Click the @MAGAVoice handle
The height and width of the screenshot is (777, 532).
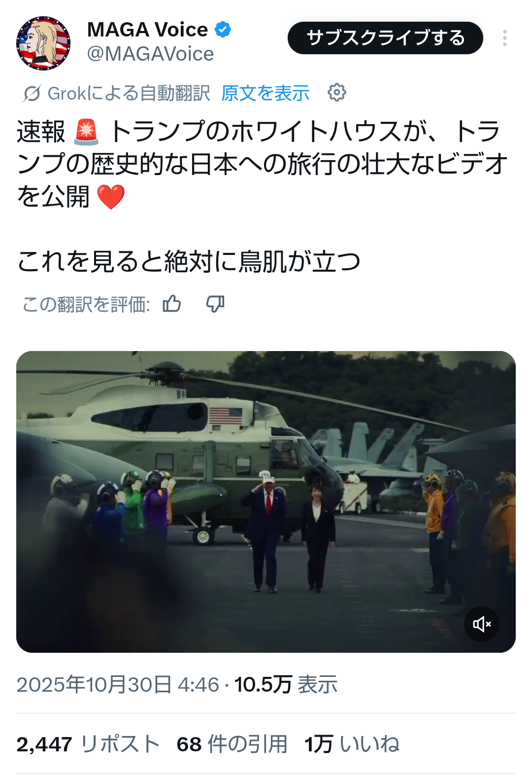[x=150, y=54]
